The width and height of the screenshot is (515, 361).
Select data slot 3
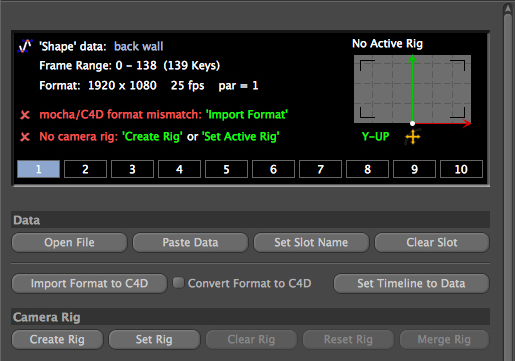[132, 169]
